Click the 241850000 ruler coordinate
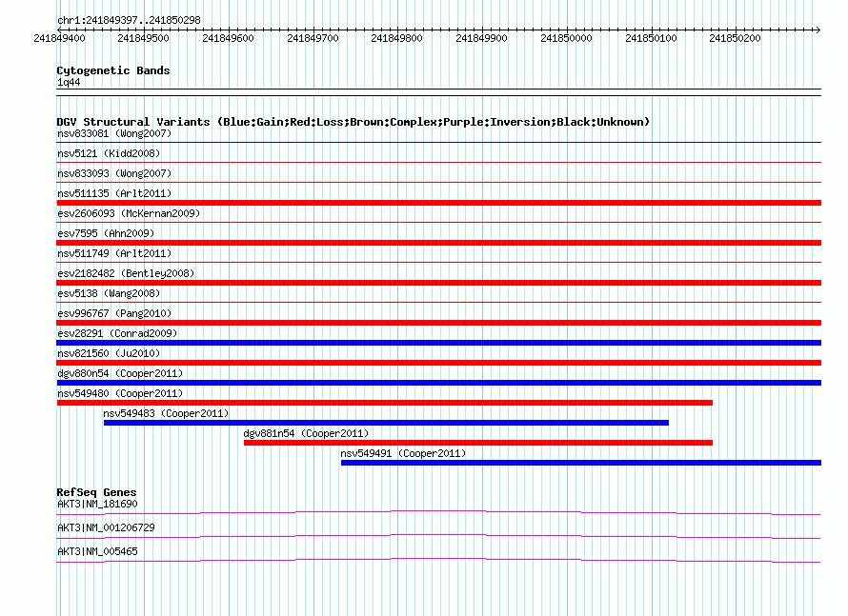The width and height of the screenshot is (848, 616). click(567, 38)
